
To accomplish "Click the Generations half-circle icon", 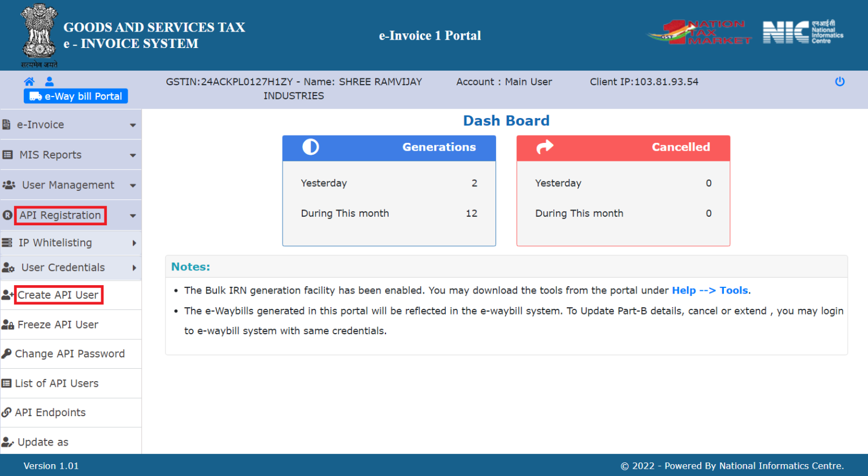I will [x=311, y=147].
